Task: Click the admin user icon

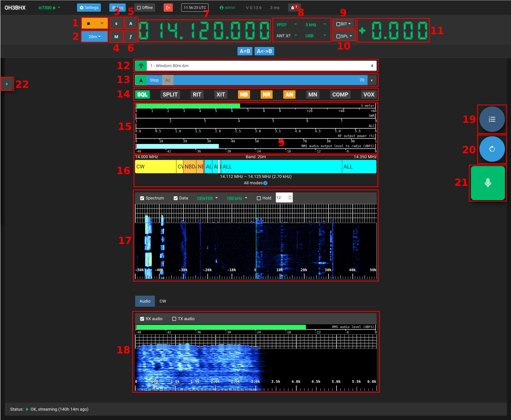Action: click(221, 8)
